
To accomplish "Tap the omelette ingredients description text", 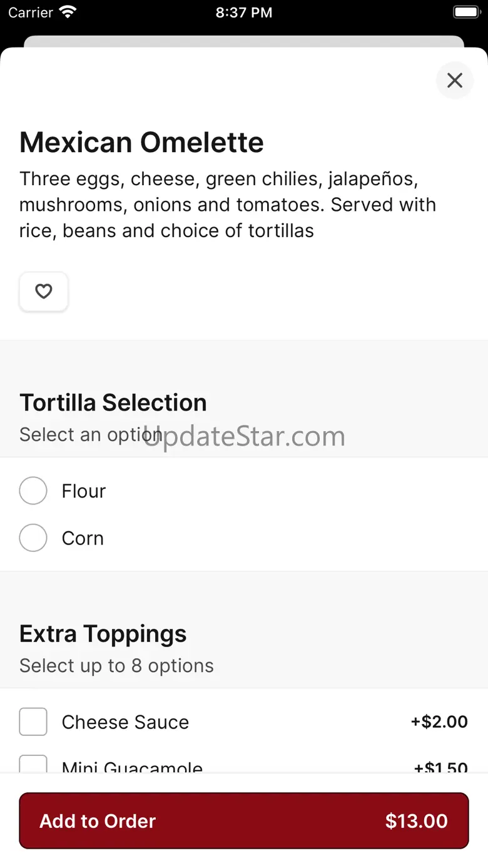I will [228, 205].
